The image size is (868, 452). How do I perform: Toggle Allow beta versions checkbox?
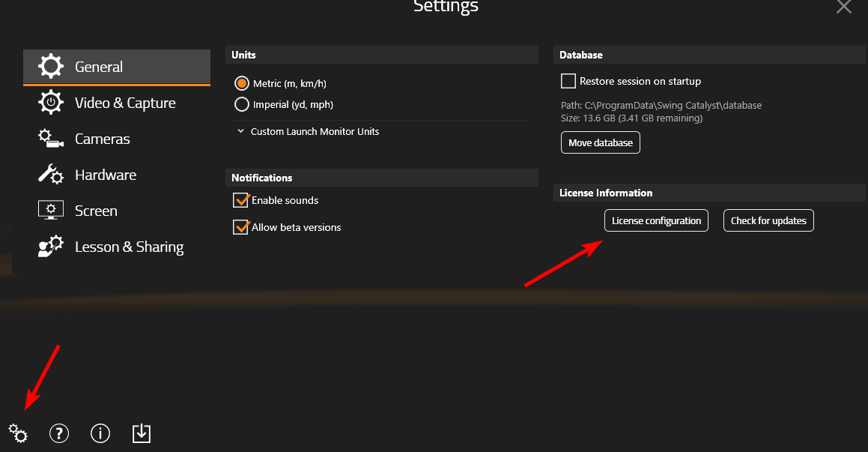[x=240, y=227]
